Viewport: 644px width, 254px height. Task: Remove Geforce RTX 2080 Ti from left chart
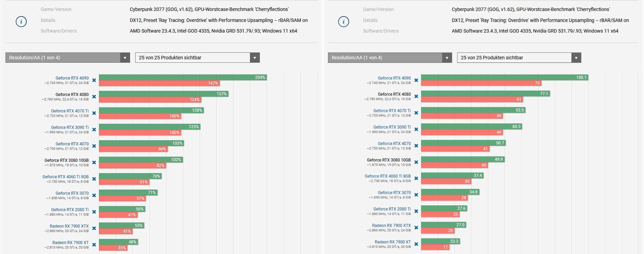(x=94, y=212)
